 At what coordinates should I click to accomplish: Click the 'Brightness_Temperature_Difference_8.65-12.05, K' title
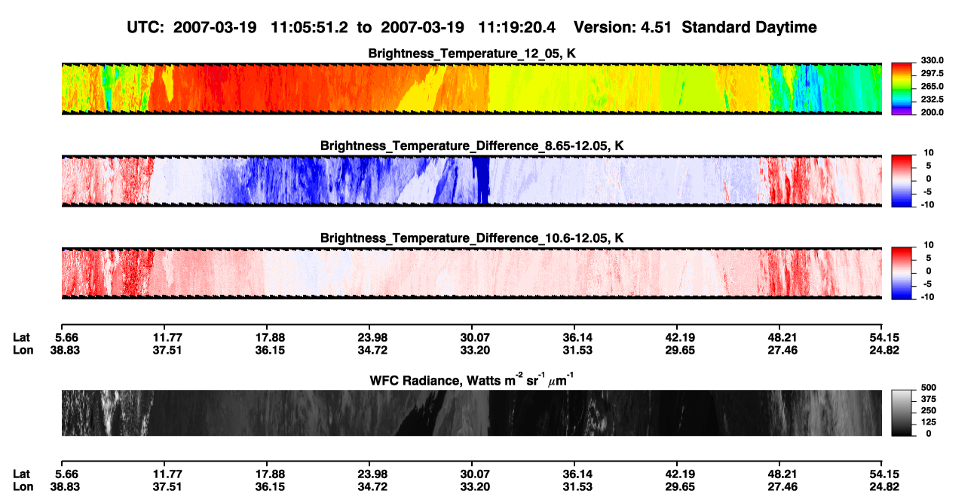pyautogui.click(x=472, y=146)
